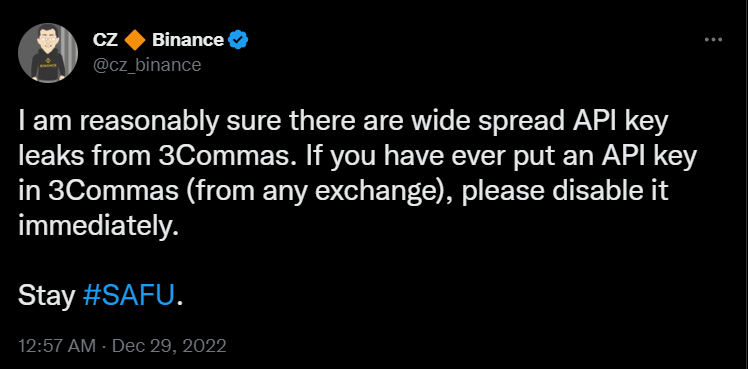Open CZ Binance profile avatar picture
The height and width of the screenshot is (369, 748).
[48, 53]
